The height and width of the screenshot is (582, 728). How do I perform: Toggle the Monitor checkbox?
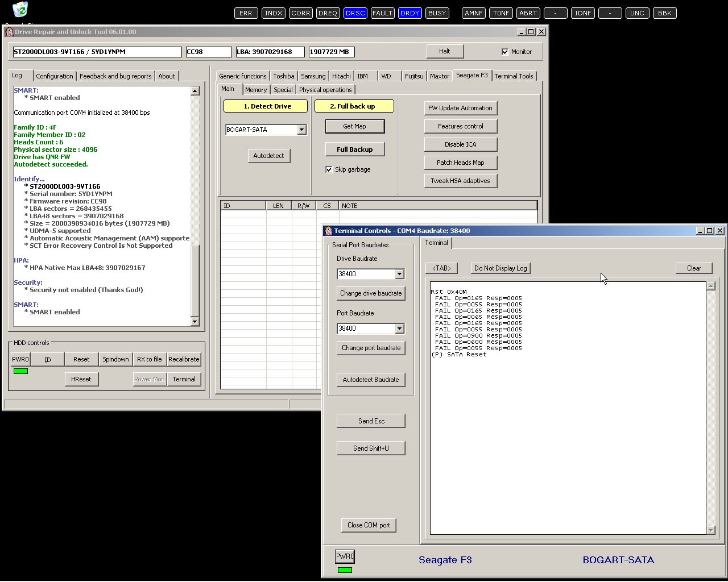tap(505, 52)
